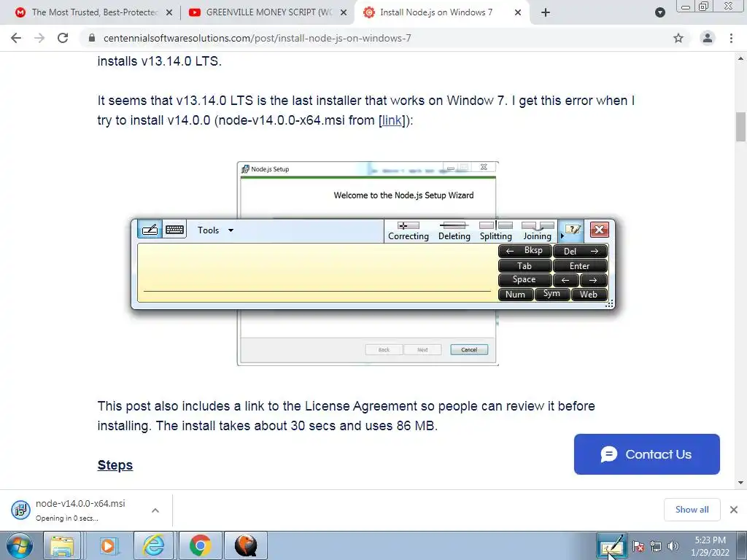Click the Bksp key
Image resolution: width=747 pixels, height=560 pixels.
tap(525, 251)
